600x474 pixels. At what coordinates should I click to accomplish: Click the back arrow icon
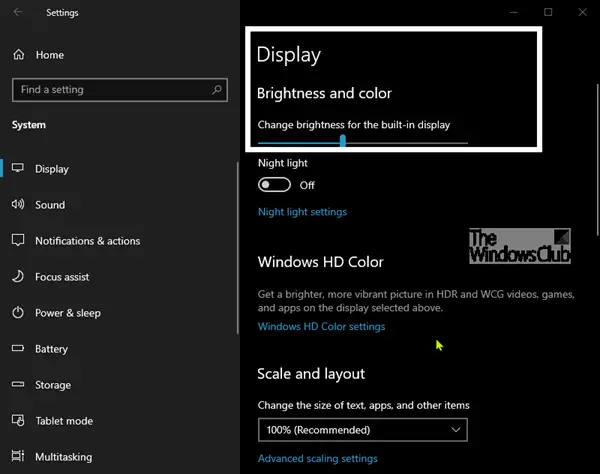coord(18,13)
